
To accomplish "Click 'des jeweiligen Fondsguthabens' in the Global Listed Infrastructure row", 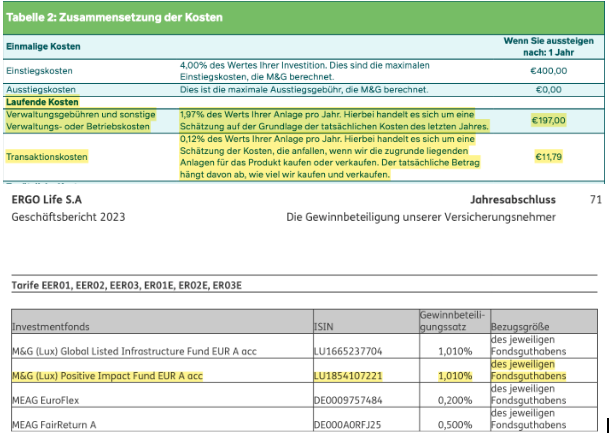I will pos(528,346).
